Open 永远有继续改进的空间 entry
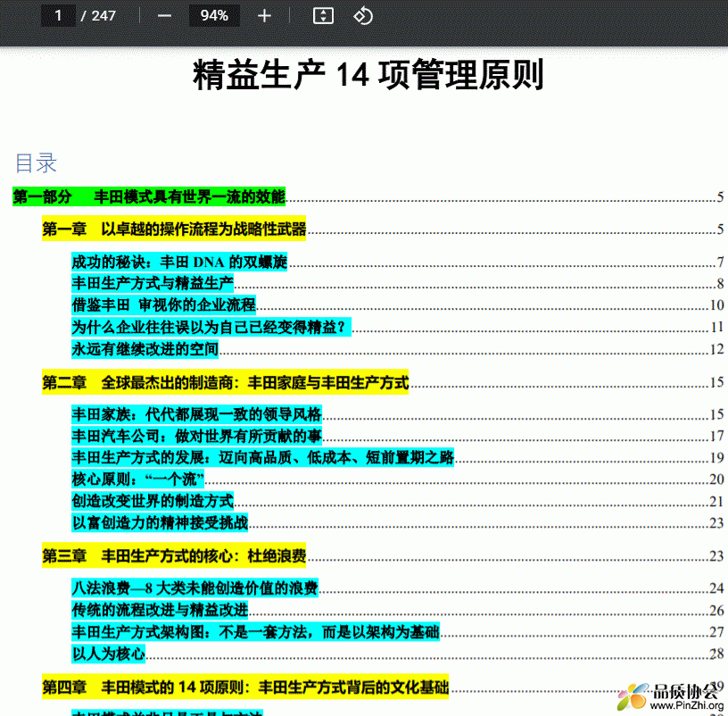This screenshot has width=728, height=716. point(145,348)
